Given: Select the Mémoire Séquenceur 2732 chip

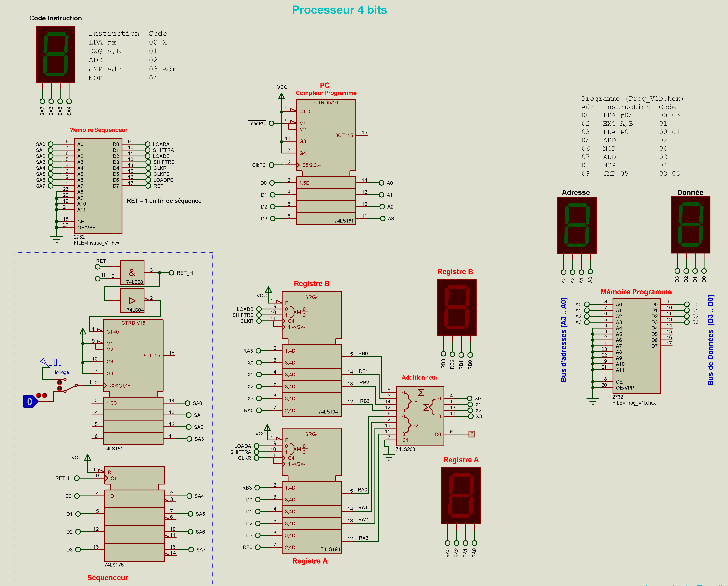Looking at the screenshot, I should tap(98, 185).
